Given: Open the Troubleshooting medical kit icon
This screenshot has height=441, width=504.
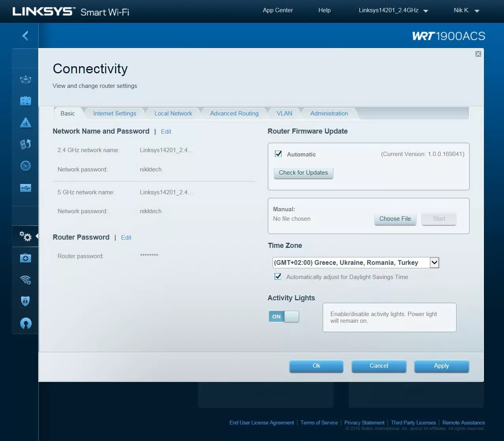Looking at the screenshot, I should [x=26, y=258].
